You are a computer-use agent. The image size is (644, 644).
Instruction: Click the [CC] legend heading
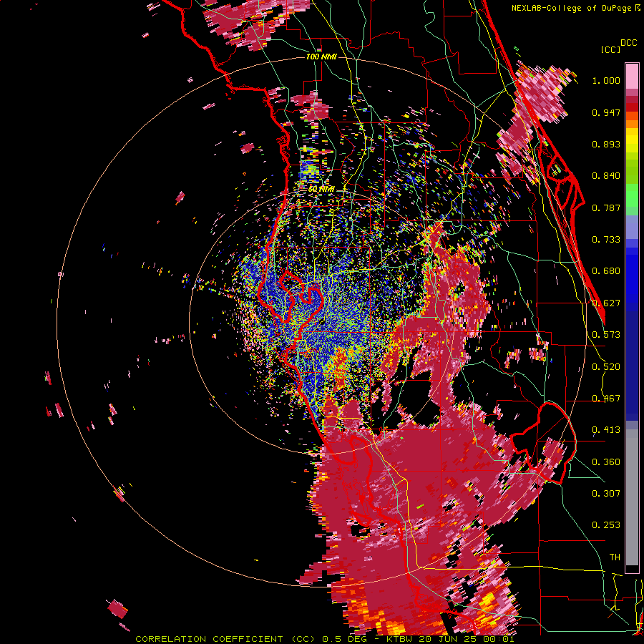pos(610,49)
